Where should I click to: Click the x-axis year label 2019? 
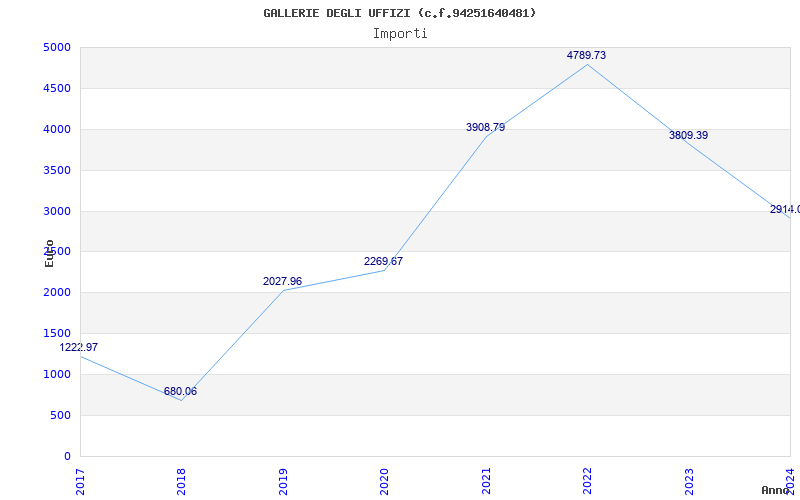point(283,482)
